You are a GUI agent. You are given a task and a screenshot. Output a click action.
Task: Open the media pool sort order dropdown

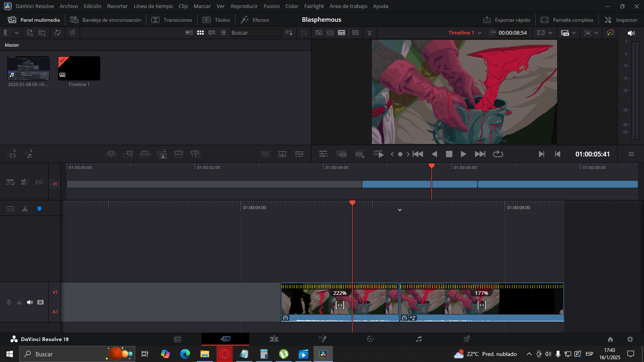pyautogui.click(x=289, y=33)
